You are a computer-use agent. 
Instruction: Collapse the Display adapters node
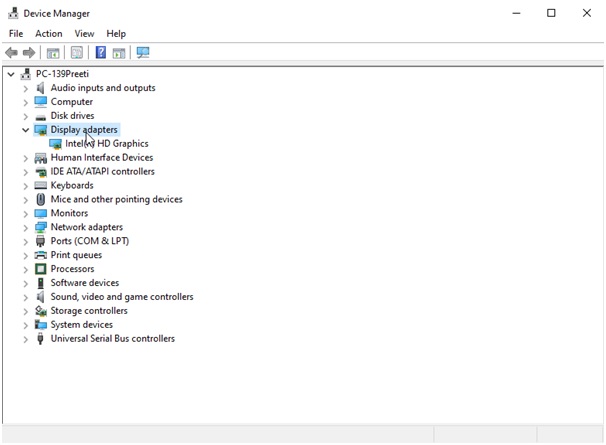click(x=26, y=130)
